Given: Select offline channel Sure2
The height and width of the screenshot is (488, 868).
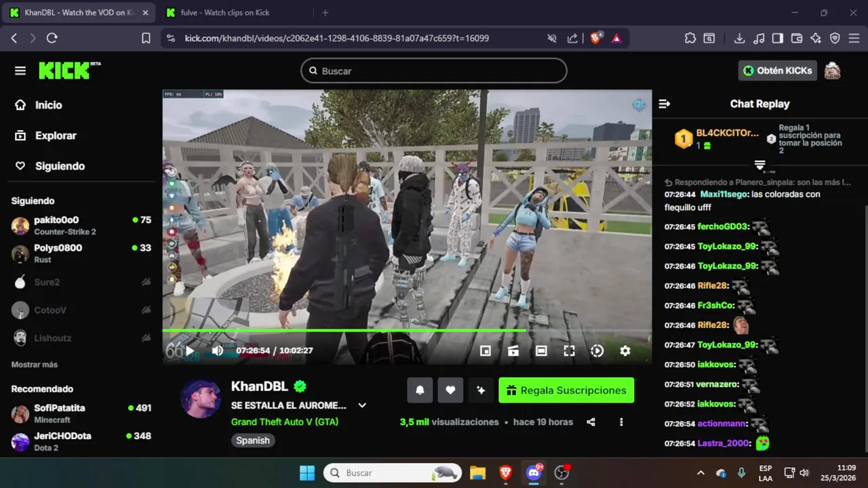Looking at the screenshot, I should (x=81, y=282).
